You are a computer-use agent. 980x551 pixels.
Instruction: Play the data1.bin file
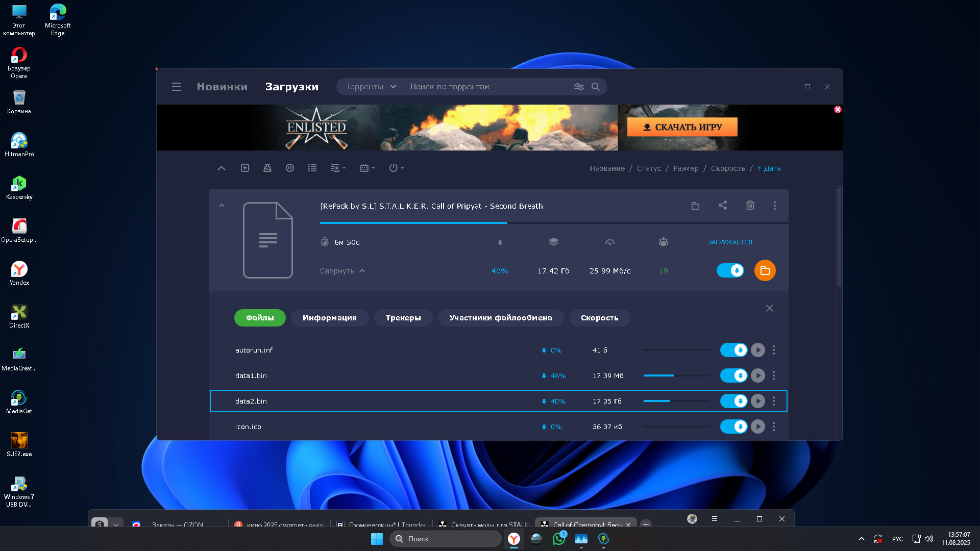coord(758,375)
